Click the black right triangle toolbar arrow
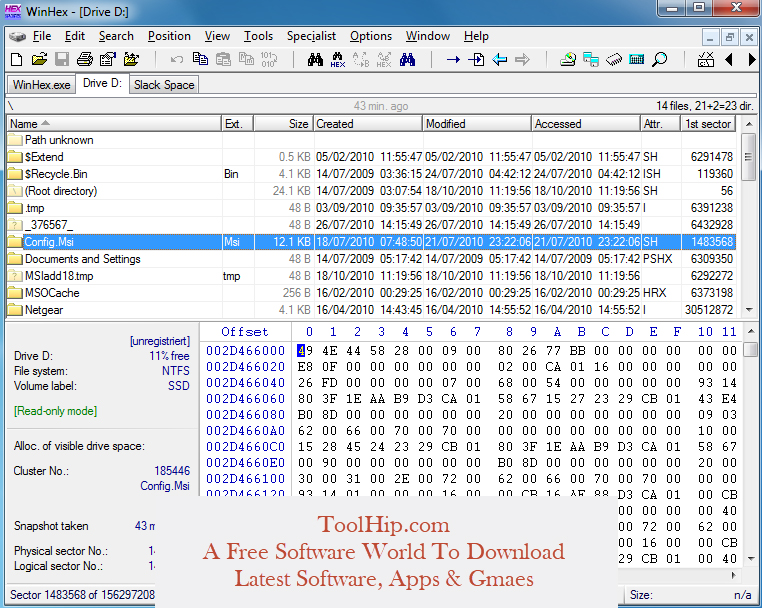The width and height of the screenshot is (762, 608). tap(752, 60)
